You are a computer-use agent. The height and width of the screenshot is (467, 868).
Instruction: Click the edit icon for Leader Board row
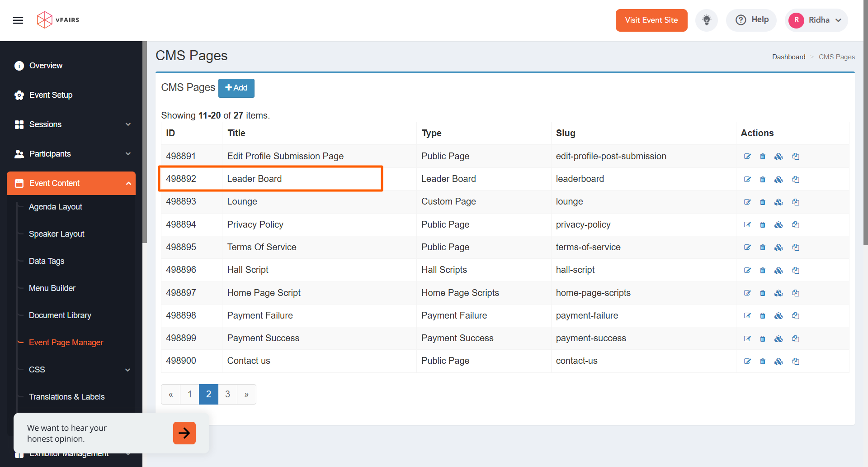pos(747,179)
